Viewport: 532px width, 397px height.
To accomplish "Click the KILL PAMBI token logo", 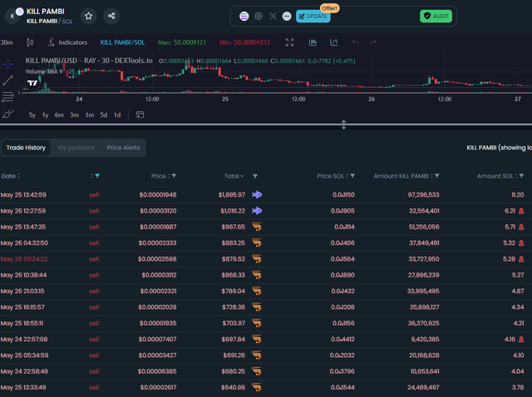I will click(x=12, y=16).
